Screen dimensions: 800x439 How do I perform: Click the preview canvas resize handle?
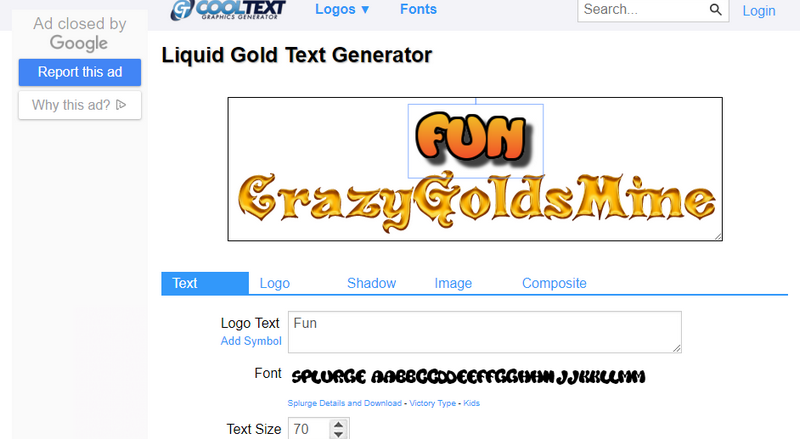pyautogui.click(x=718, y=236)
